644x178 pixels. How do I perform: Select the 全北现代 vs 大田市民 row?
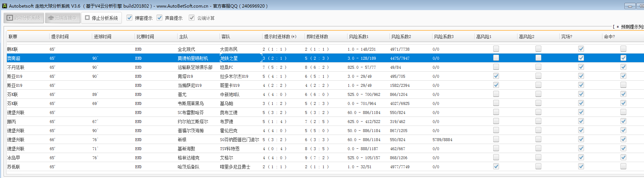coord(186,49)
